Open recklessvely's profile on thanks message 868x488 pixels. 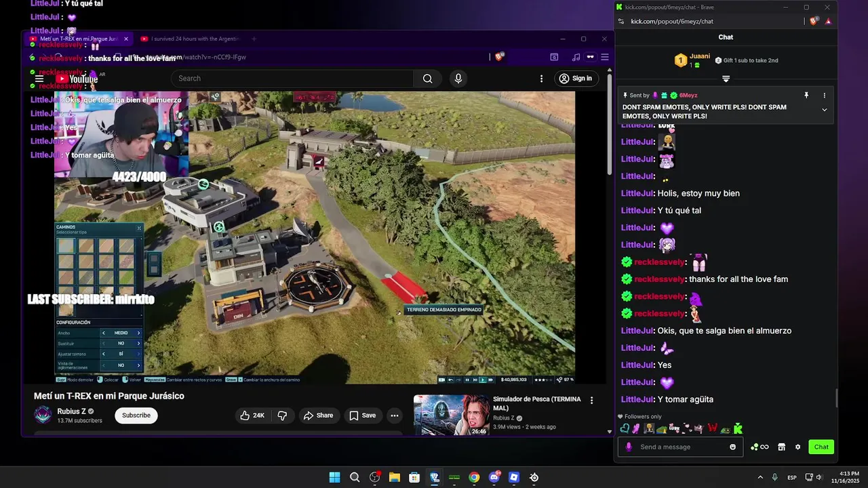pos(659,279)
